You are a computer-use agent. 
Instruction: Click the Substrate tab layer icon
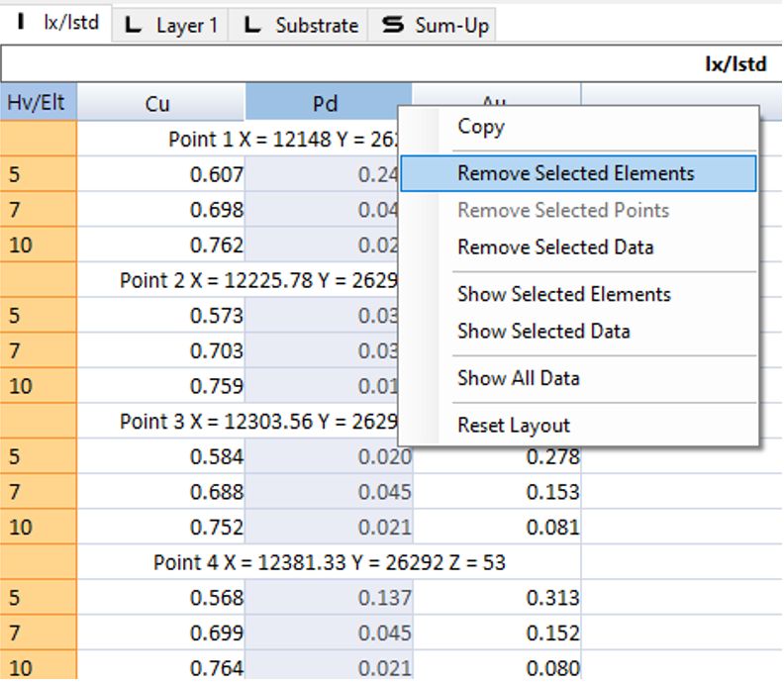253,26
